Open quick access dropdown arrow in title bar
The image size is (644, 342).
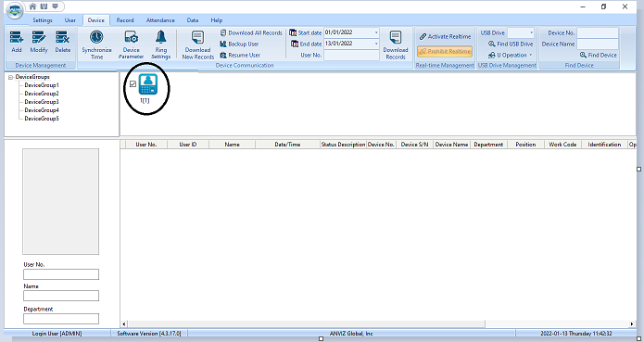55,6
